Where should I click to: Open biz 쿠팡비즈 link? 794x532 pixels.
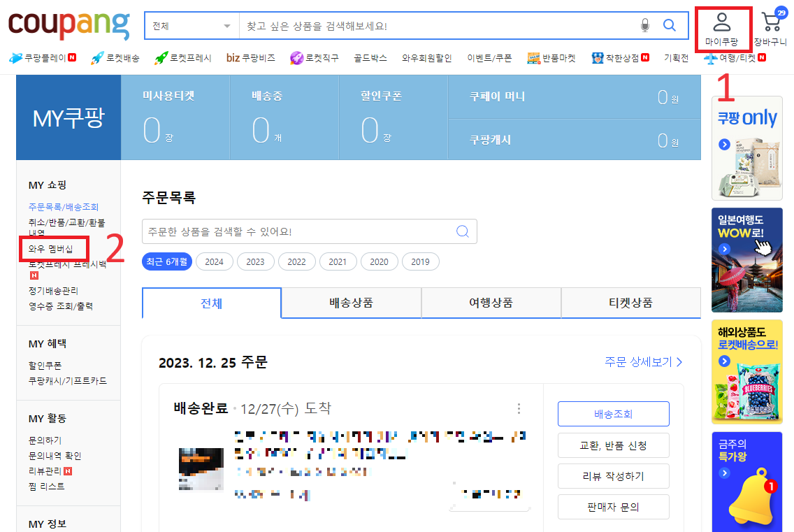(251, 58)
